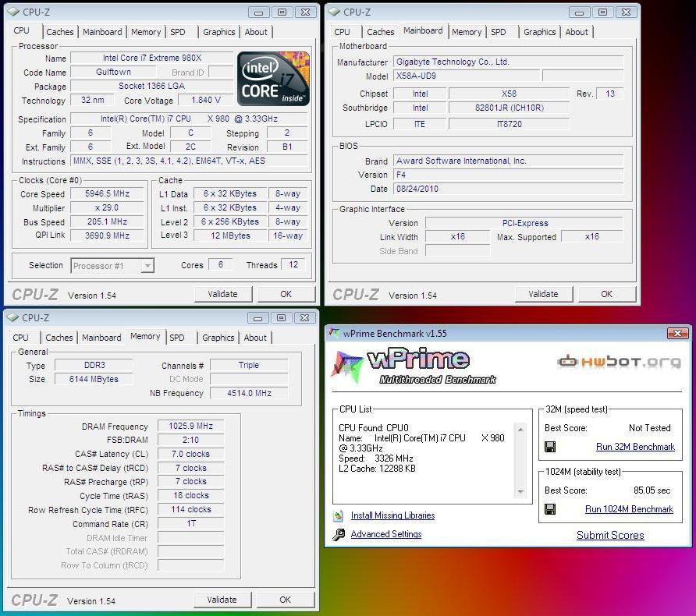Open Install Missing Libraries link
The width and height of the screenshot is (696, 616).
[x=392, y=515]
